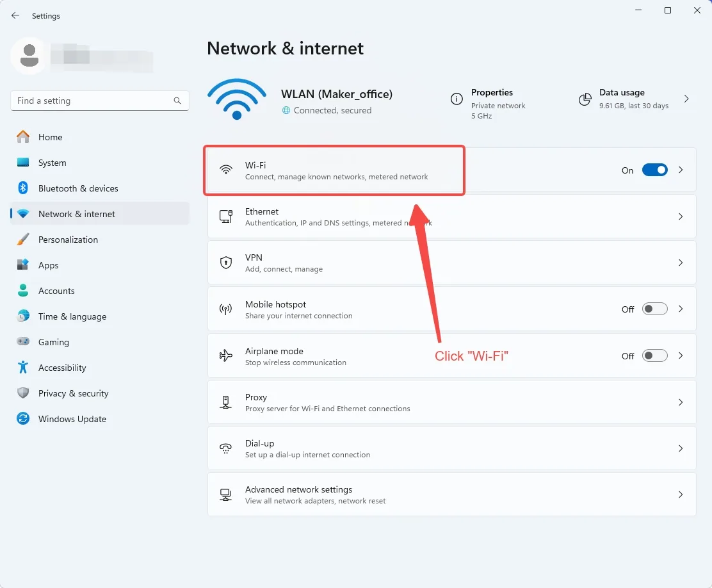Click the Properties info icon

point(457,99)
